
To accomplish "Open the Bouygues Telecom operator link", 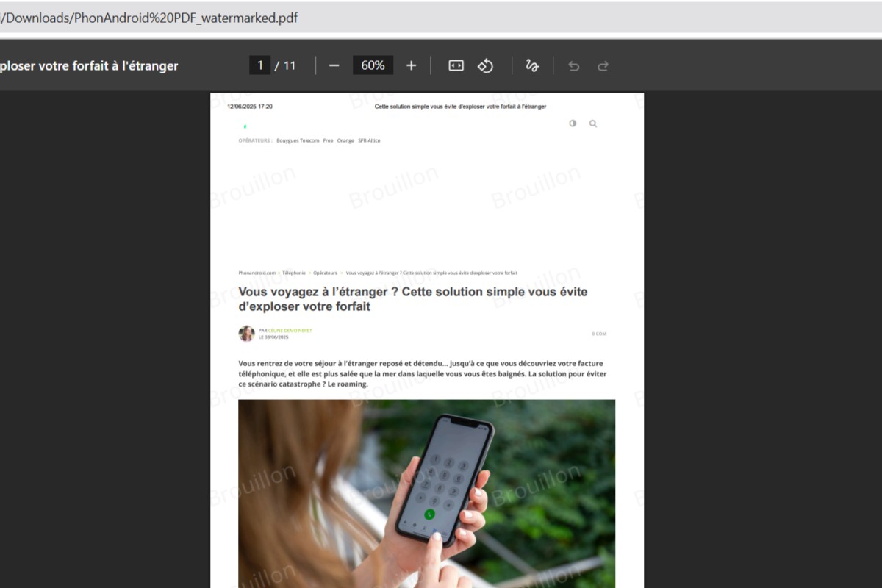I will coord(298,140).
